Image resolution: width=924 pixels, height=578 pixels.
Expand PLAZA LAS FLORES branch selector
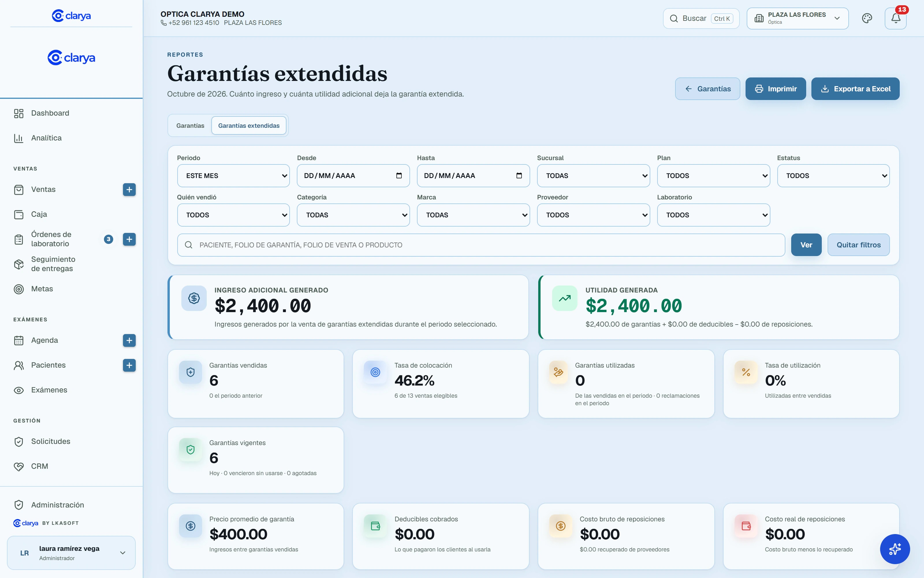798,18
